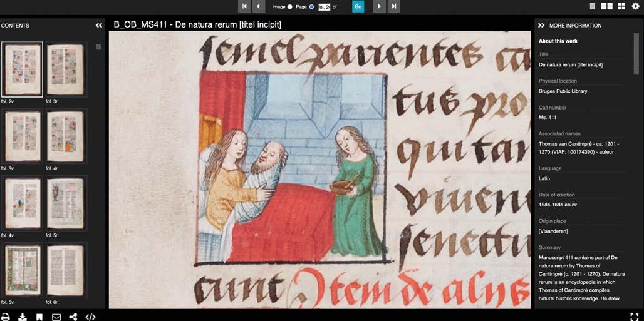The height and width of the screenshot is (321, 644).
Task: Open the embed code icon
Action: pyautogui.click(x=90, y=317)
